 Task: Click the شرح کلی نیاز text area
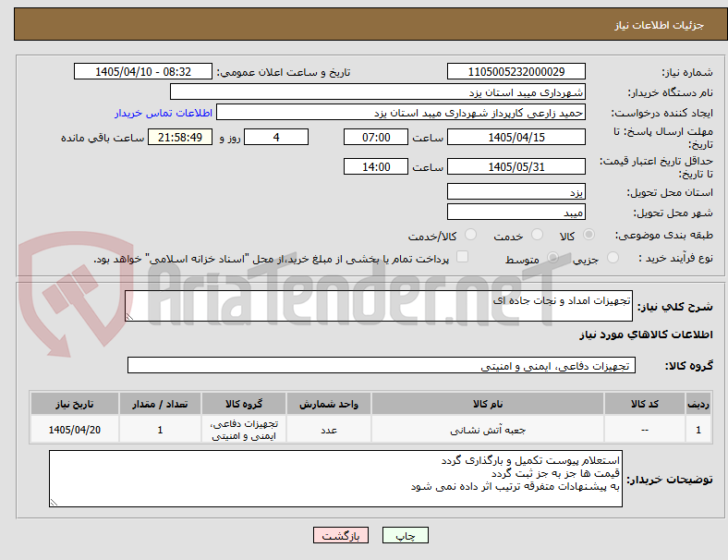379,306
